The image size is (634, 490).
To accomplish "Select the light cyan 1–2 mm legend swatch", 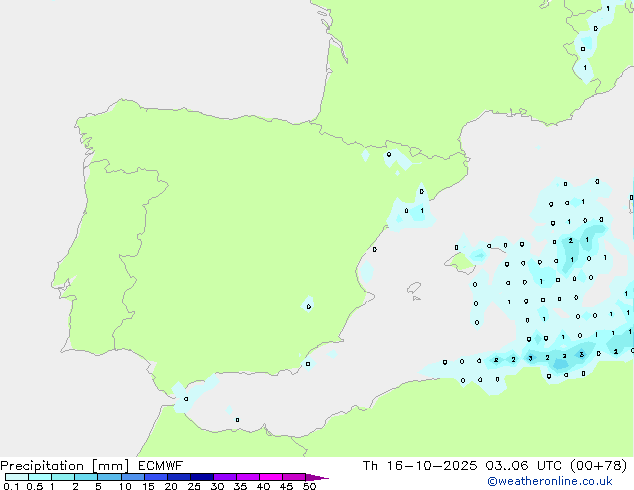I will (x=63, y=477).
